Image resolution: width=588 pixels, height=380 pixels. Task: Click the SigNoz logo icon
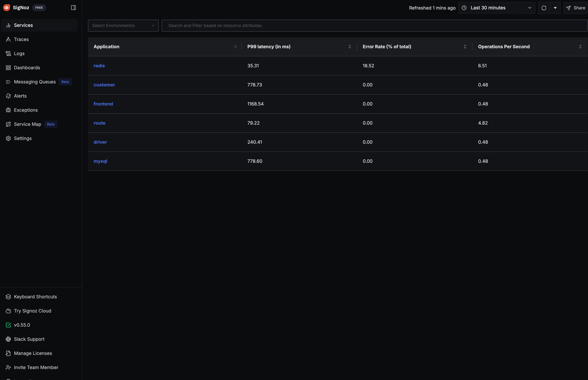pos(7,8)
